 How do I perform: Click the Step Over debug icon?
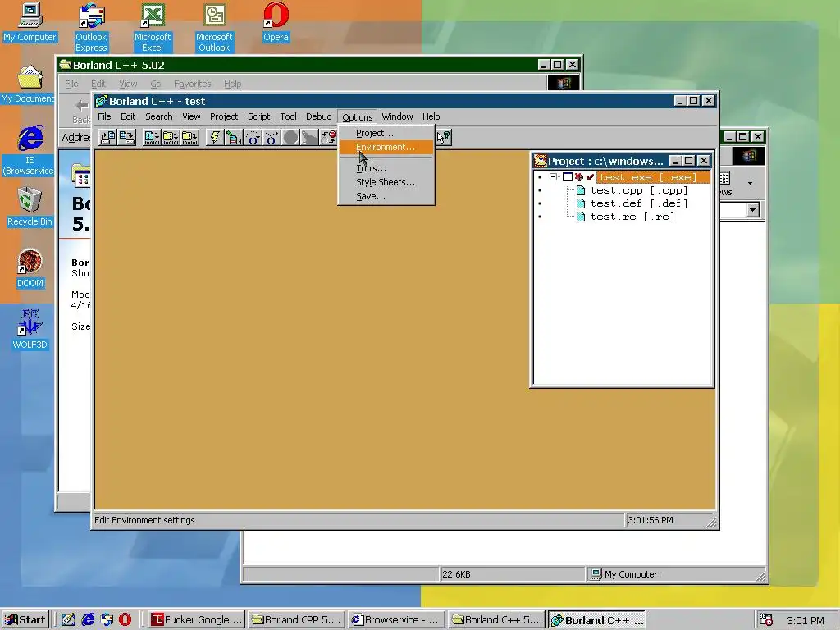[x=253, y=138]
